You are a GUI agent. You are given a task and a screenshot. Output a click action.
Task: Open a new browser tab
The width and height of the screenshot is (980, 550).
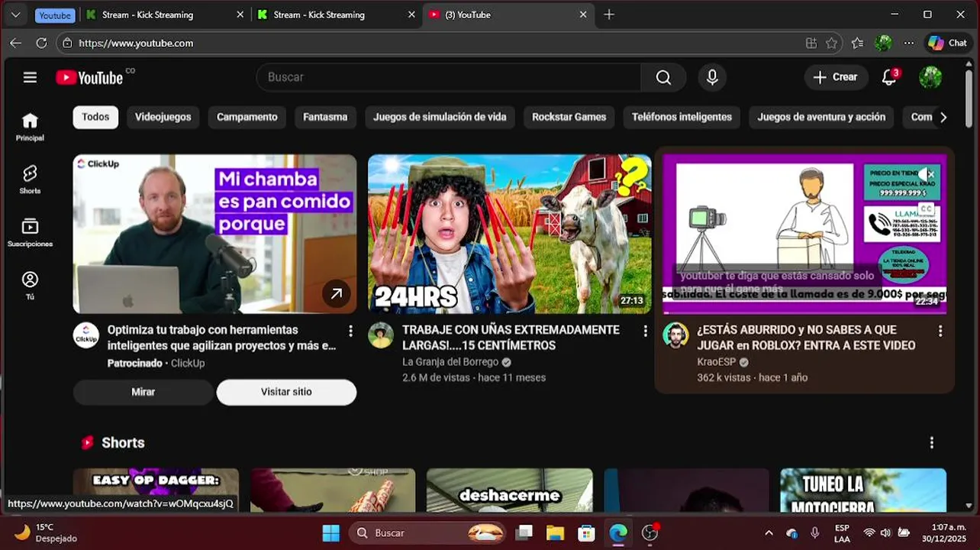pyautogui.click(x=608, y=15)
